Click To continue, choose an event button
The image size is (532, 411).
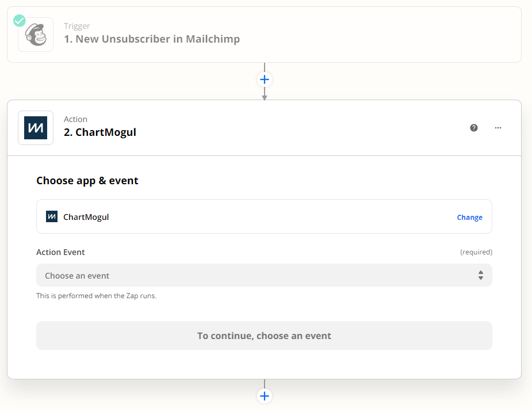(x=264, y=336)
